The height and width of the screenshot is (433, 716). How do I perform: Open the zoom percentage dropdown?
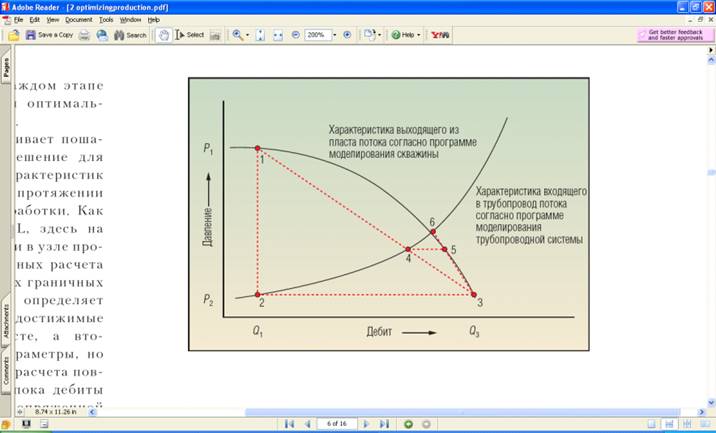click(x=334, y=35)
